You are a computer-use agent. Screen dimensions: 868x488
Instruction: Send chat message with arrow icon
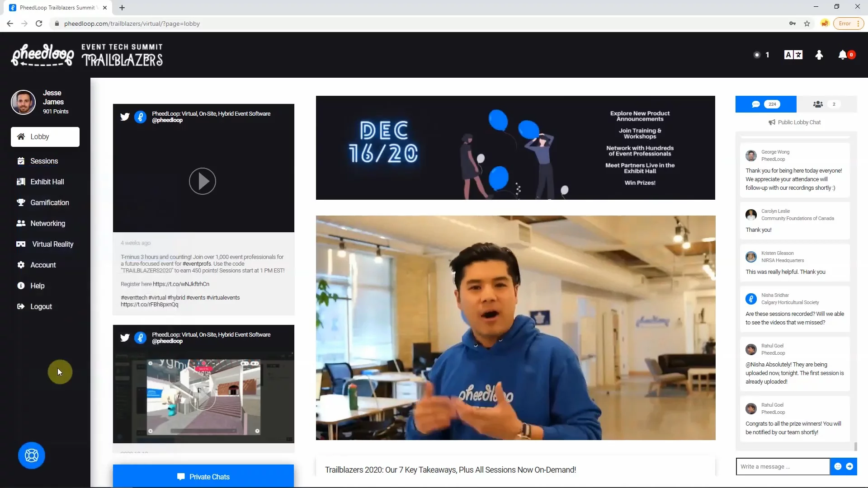click(849, 466)
